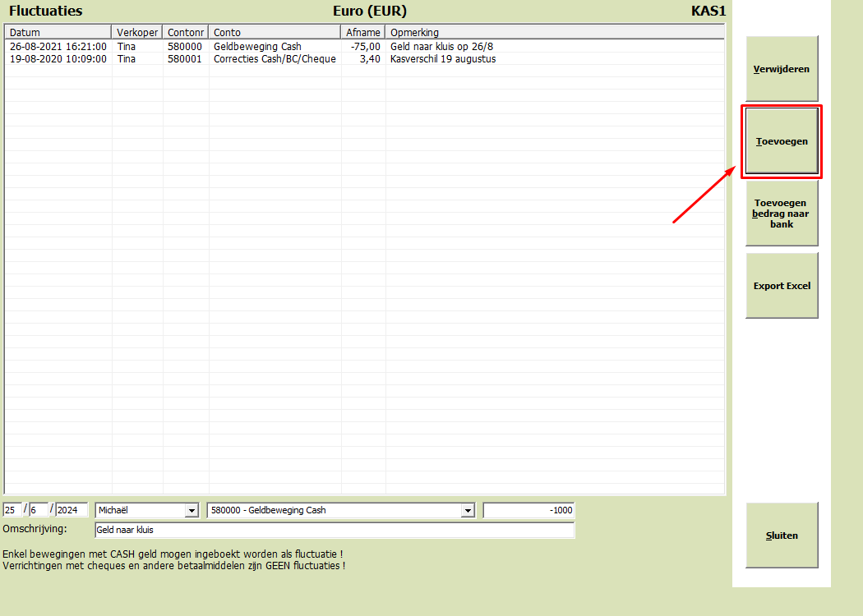
Task: Click the Opmerking column header
Action: point(555,33)
